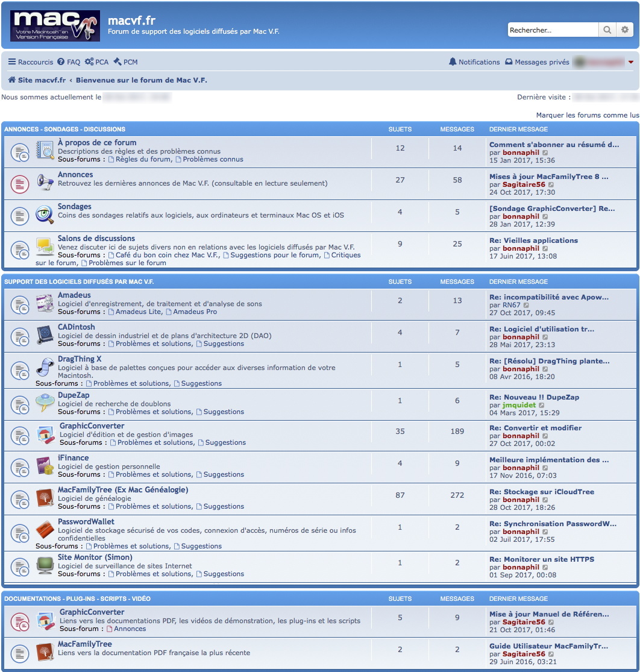The image size is (640, 672).
Task: Open Documentations - Plug-ins - Scripts - Vidéo category
Action: coord(77,598)
